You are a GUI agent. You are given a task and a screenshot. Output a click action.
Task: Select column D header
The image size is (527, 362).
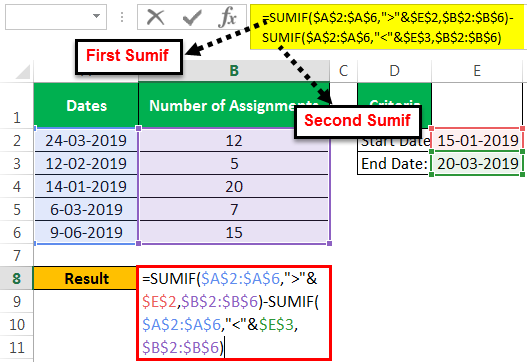tap(394, 71)
